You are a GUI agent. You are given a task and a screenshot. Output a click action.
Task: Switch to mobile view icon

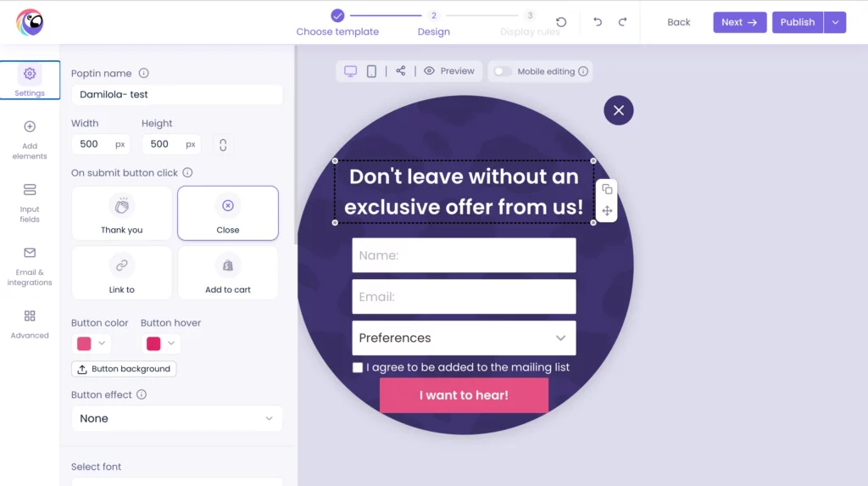pos(371,71)
